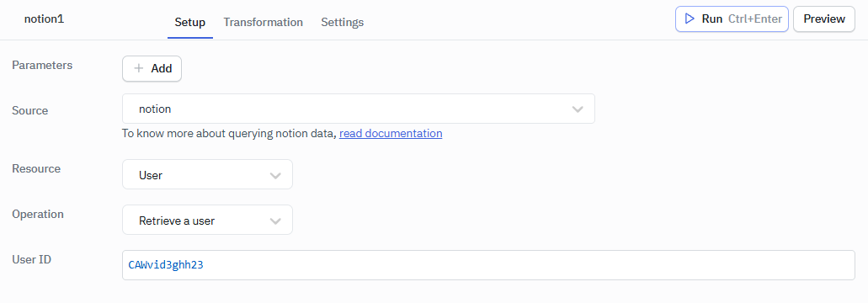Select the Setup tab
868x303 pixels.
[x=190, y=22]
